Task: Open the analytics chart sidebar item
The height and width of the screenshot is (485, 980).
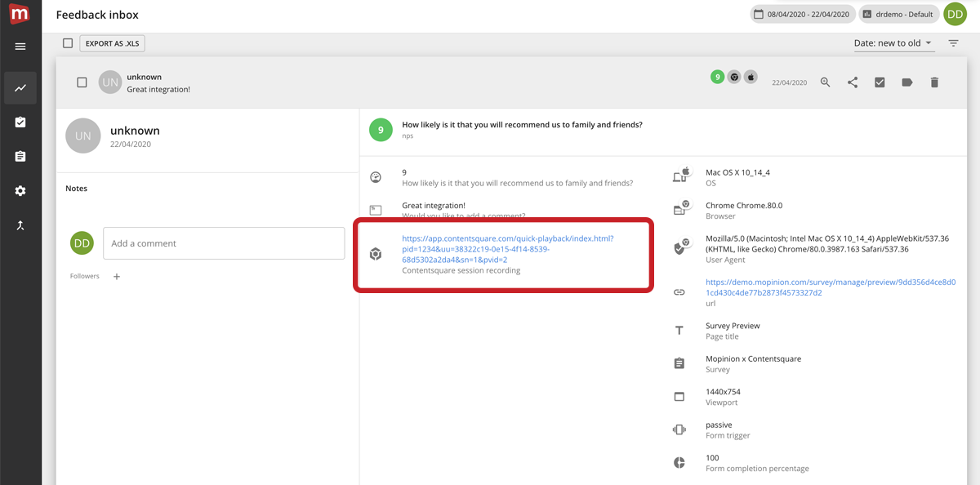Action: 20,87
